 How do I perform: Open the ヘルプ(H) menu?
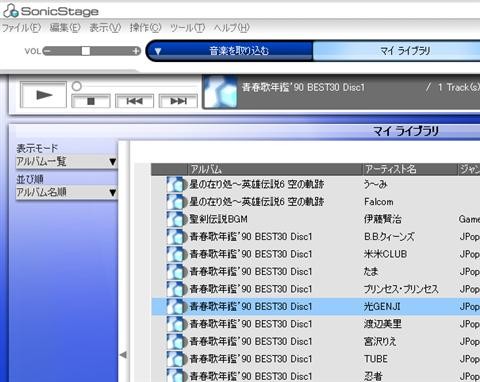click(232, 28)
